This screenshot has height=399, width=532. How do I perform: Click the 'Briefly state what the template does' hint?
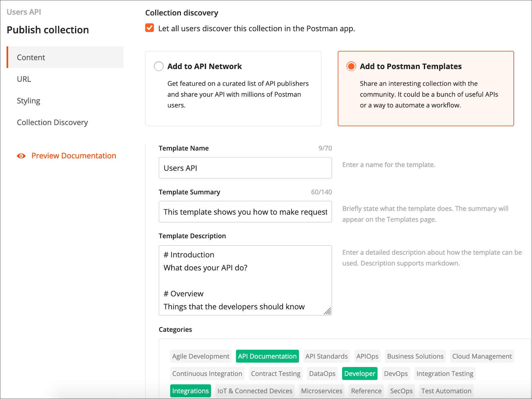[x=425, y=214]
